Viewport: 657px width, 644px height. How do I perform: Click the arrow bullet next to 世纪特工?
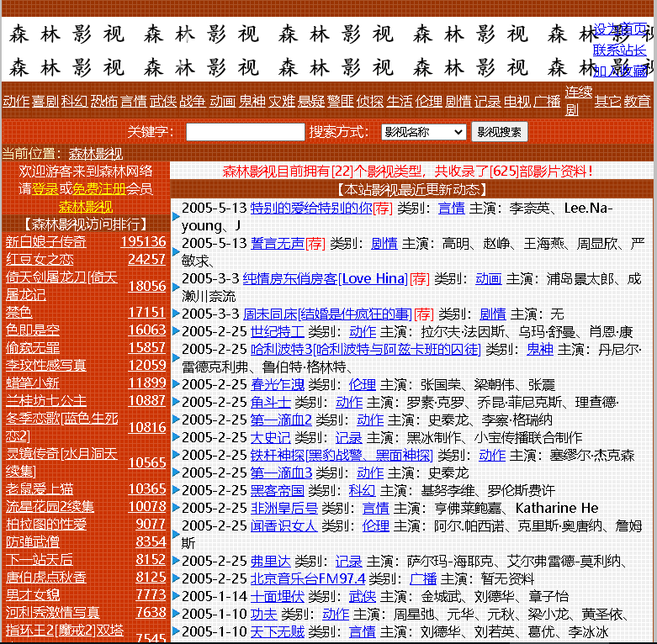point(176,332)
